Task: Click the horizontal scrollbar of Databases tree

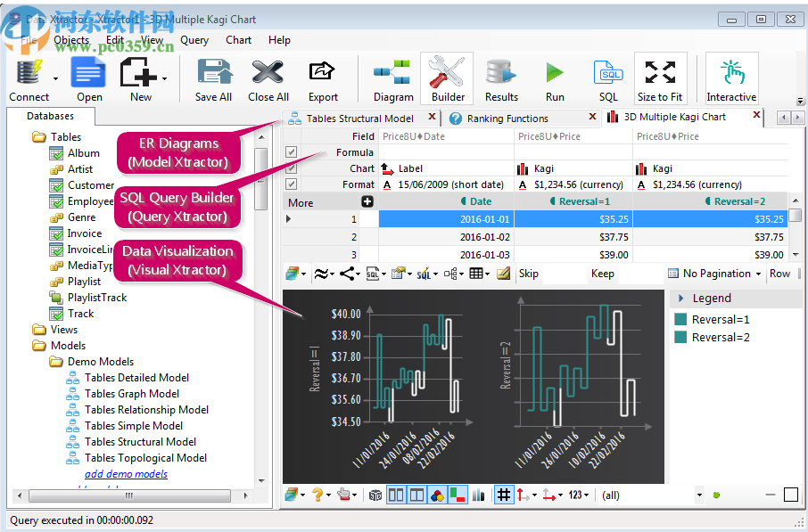Action: pyautogui.click(x=131, y=495)
